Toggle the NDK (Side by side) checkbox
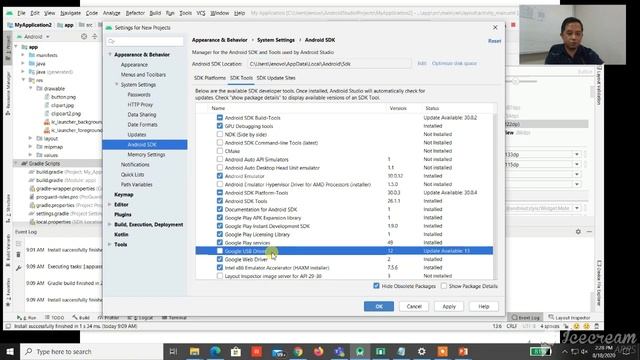Viewport: 640px width, 360px height. coord(220,134)
